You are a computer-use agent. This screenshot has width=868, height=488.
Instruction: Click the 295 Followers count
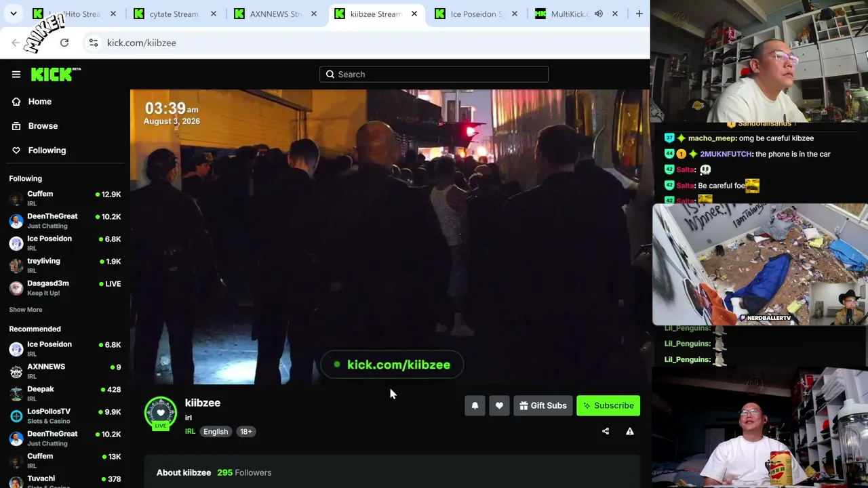[244, 472]
